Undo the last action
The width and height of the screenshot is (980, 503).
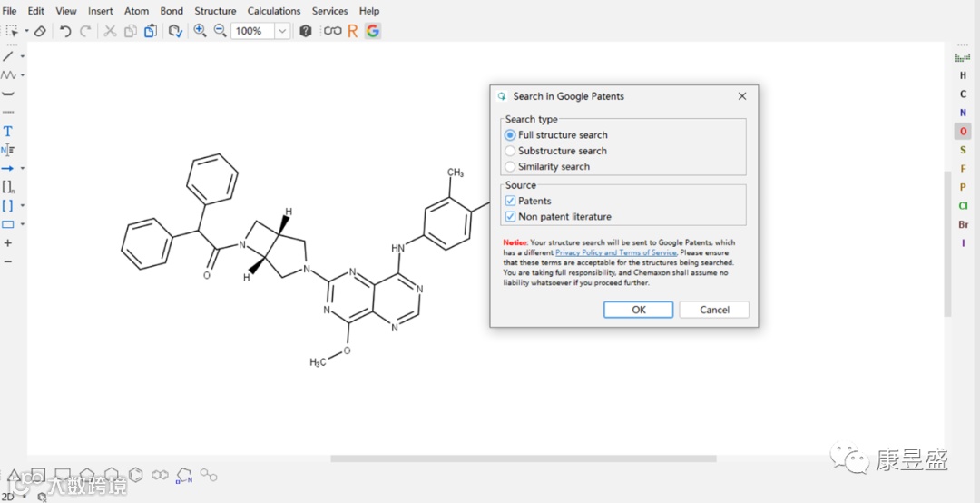click(x=65, y=31)
